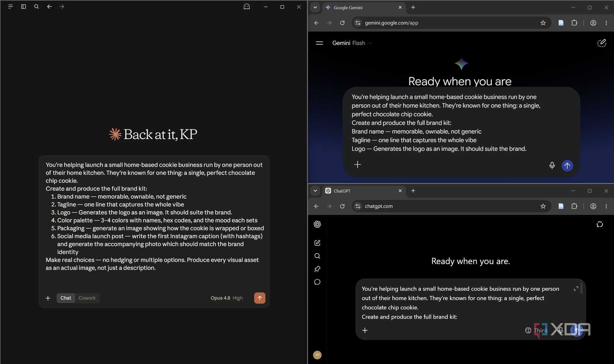Go back in the Gemini browser window

316,23
